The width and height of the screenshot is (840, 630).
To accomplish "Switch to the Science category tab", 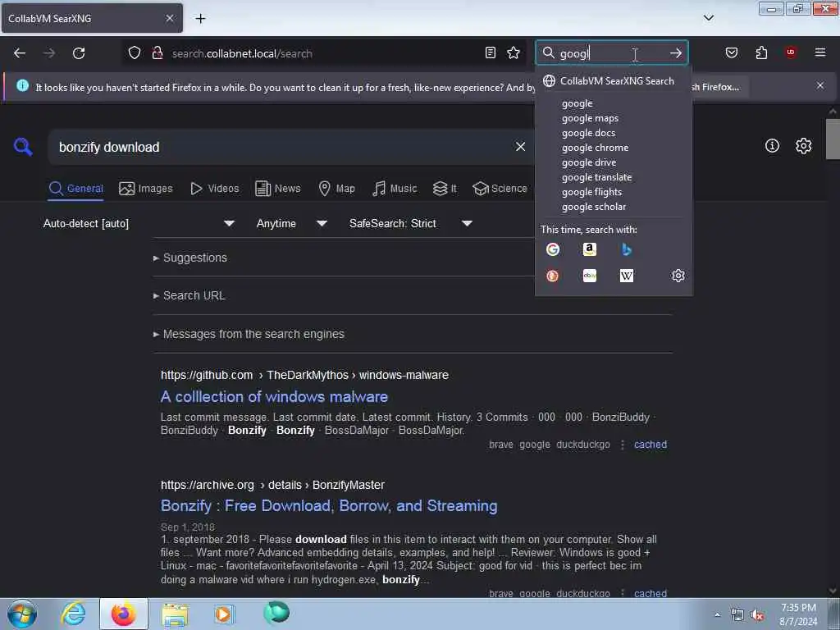I will tap(500, 189).
